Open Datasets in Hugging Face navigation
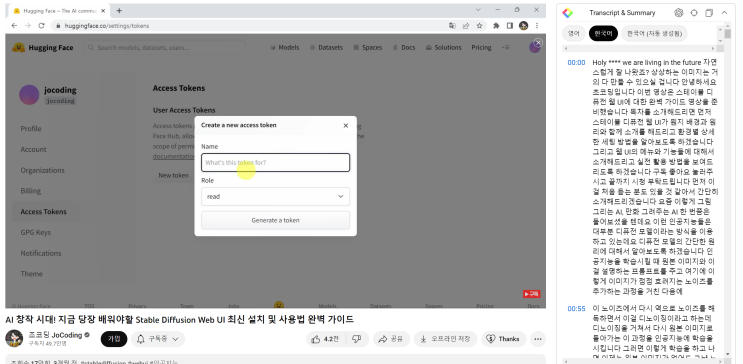743x364 pixels. click(326, 47)
